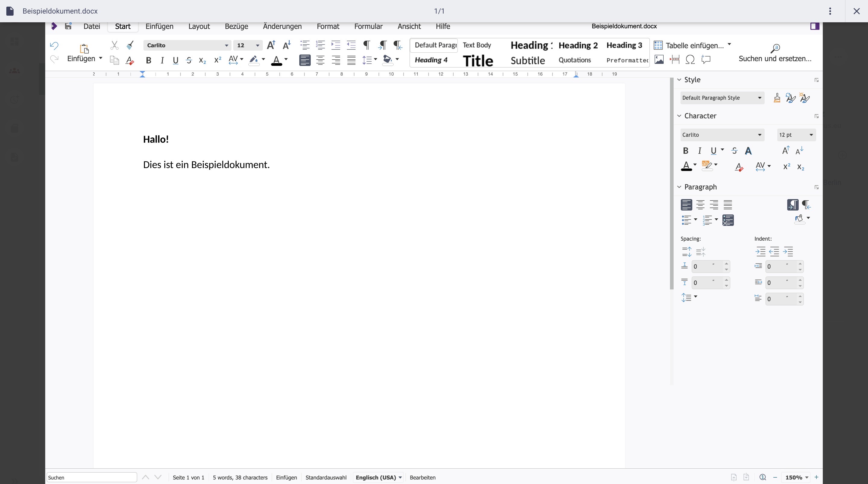Click Update Selected Style icon in sidebar
Image resolution: width=868 pixels, height=484 pixels.
coord(791,98)
